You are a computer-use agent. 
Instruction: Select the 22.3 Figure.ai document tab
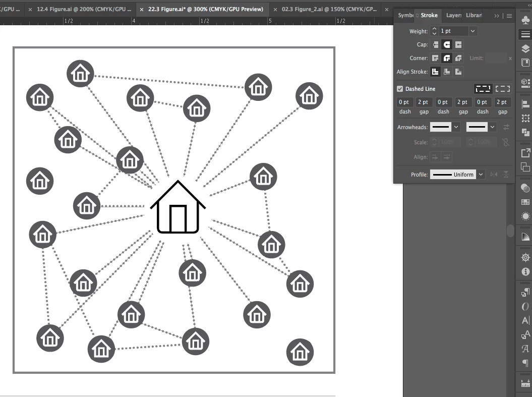[206, 9]
